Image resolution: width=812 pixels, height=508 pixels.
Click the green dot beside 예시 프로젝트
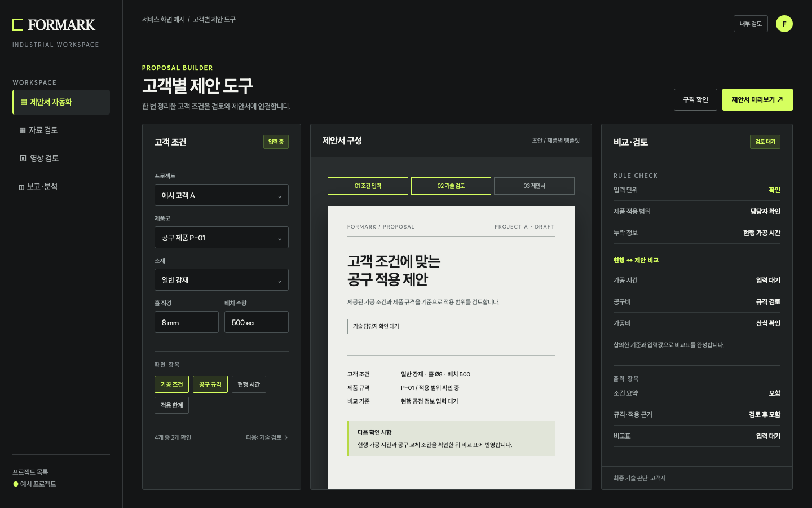[16, 484]
